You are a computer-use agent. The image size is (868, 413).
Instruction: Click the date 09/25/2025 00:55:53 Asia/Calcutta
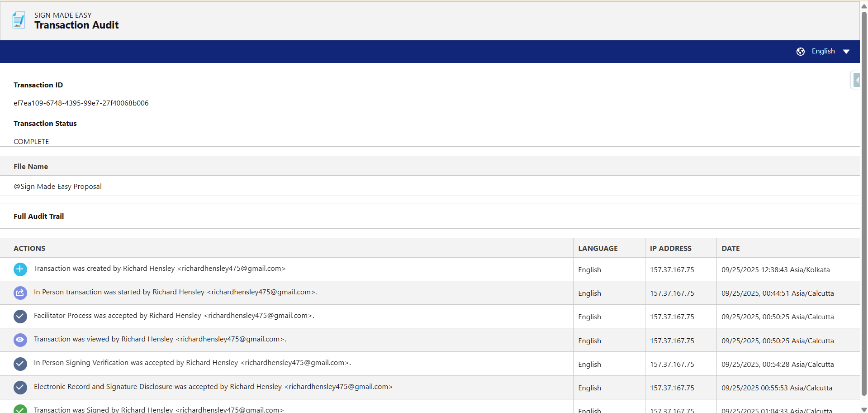coord(777,388)
